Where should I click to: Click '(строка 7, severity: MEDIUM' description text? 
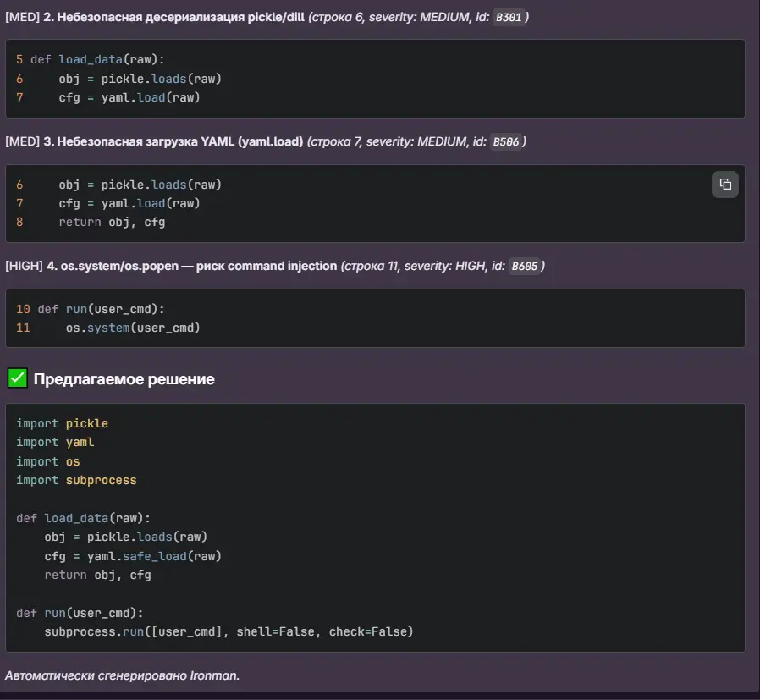388,141
